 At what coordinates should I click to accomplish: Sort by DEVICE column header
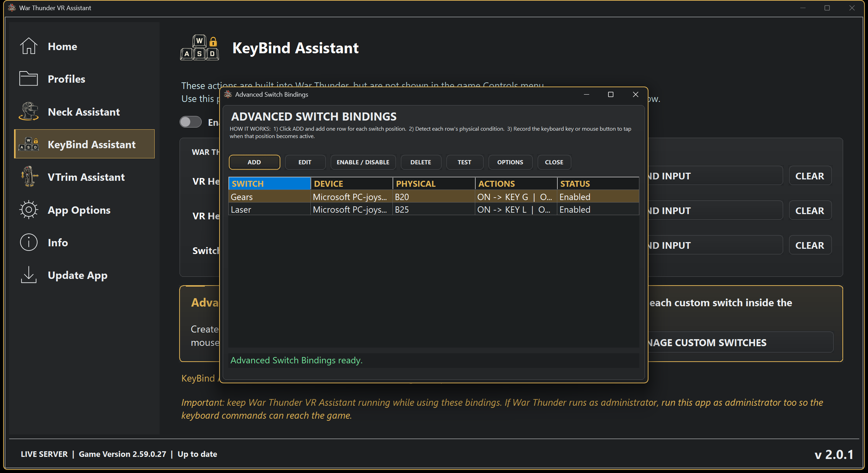351,184
